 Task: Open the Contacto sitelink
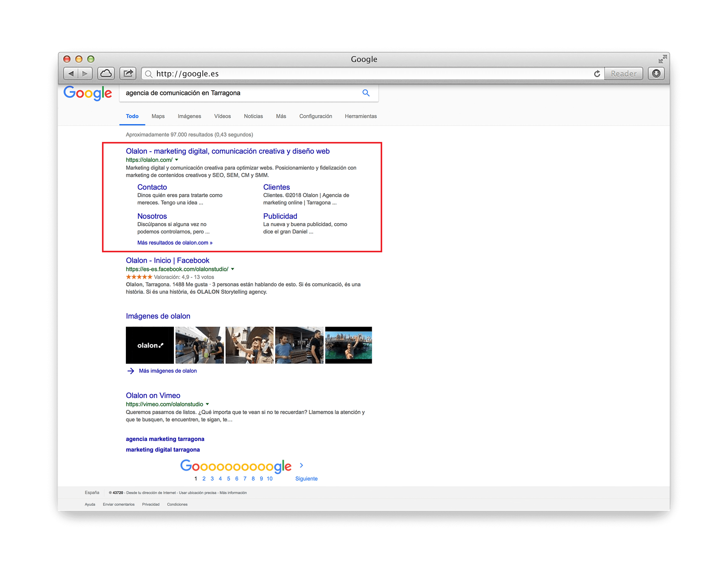point(152,187)
